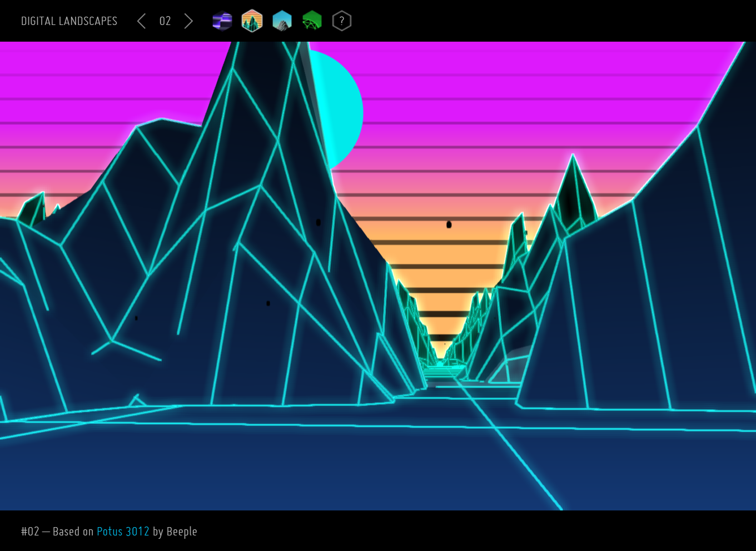Select the orange sunset mountains hexagon

(252, 21)
